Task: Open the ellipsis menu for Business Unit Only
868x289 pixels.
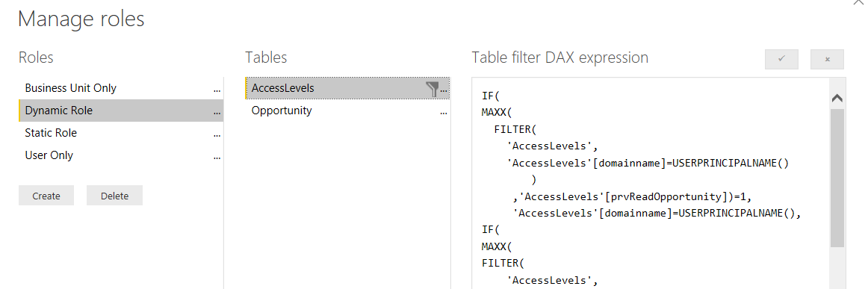Action: [x=217, y=89]
